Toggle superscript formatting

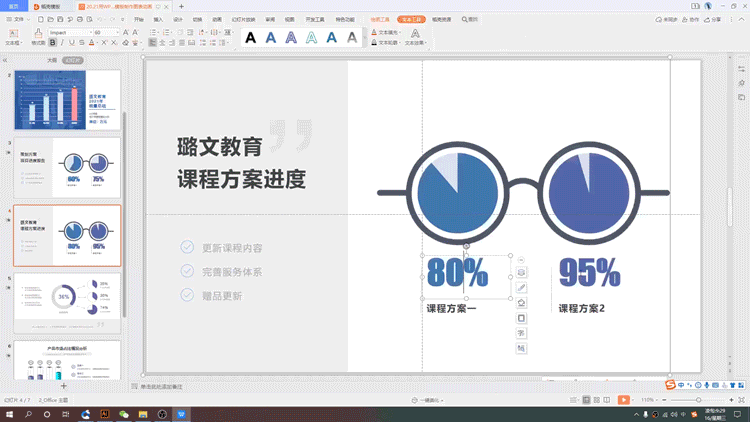tap(104, 43)
